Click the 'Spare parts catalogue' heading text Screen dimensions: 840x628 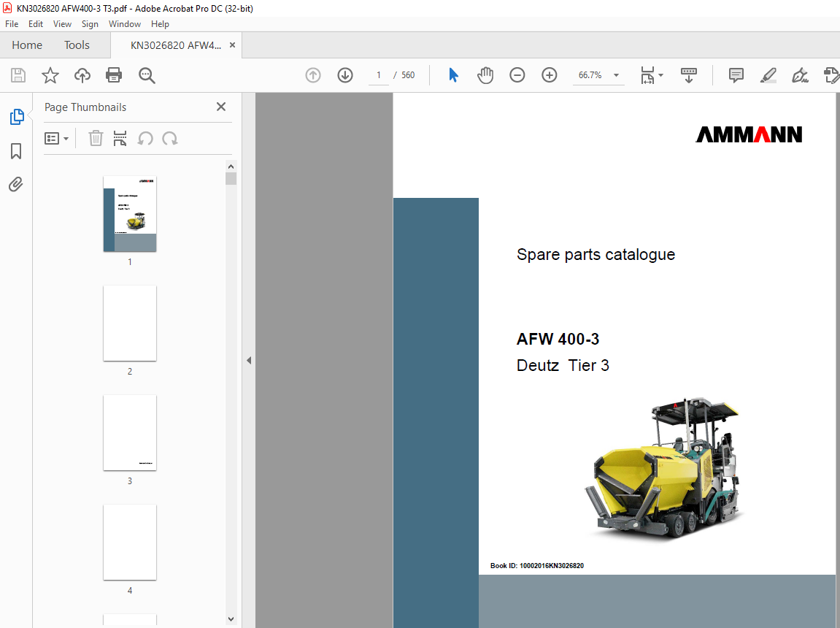596,255
